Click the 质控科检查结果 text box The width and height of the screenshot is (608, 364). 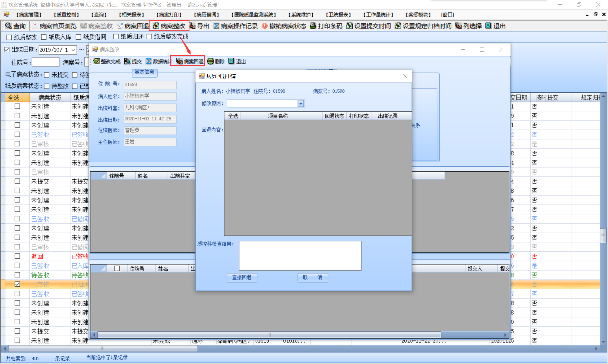300,255
